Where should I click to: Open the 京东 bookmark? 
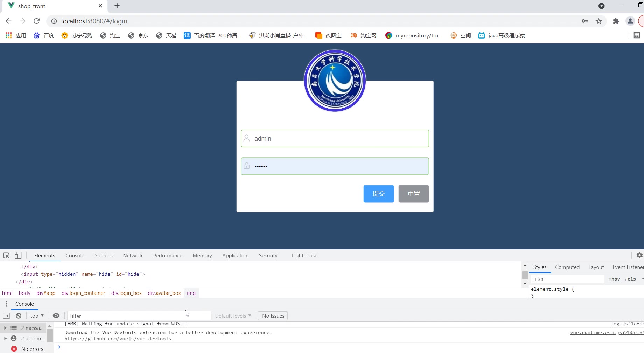[x=138, y=35]
